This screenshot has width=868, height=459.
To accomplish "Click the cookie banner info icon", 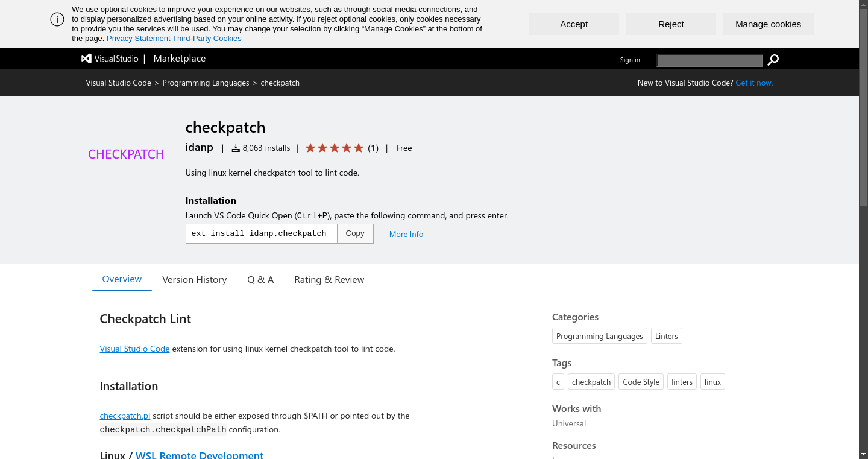I will click(57, 19).
